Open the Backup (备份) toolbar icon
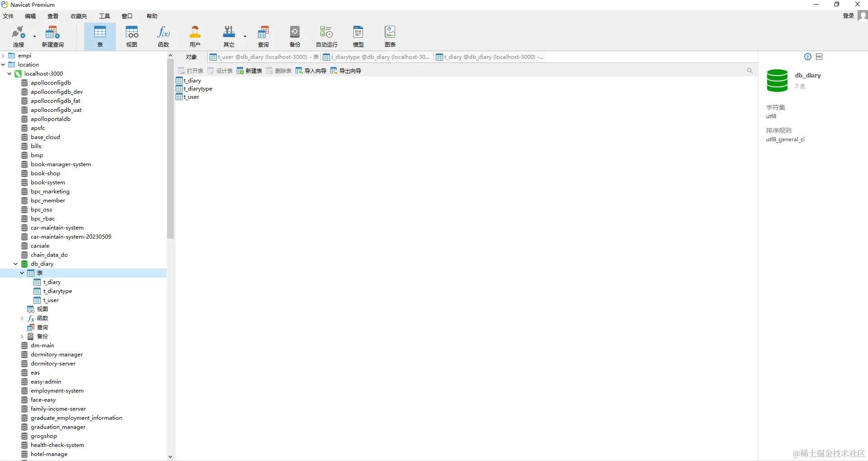The height and width of the screenshot is (461, 868). [295, 36]
